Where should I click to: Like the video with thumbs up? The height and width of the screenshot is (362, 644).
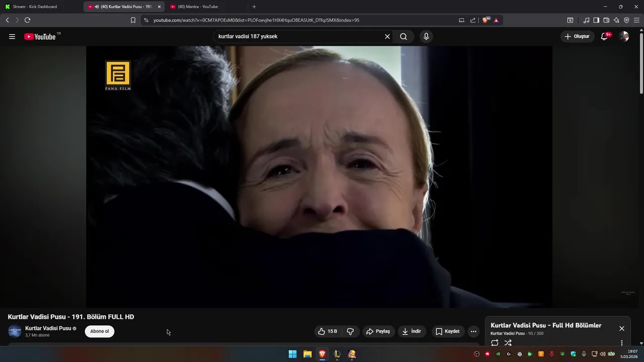tap(328, 331)
